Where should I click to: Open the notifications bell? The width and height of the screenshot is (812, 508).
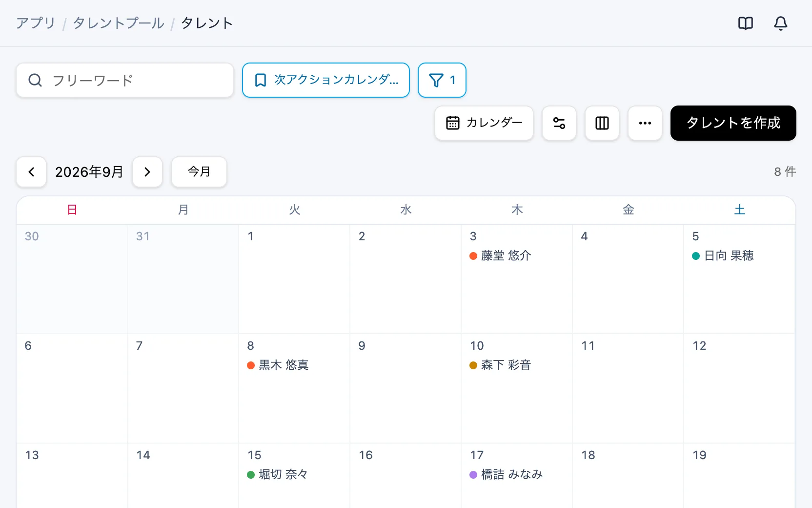pyautogui.click(x=780, y=23)
